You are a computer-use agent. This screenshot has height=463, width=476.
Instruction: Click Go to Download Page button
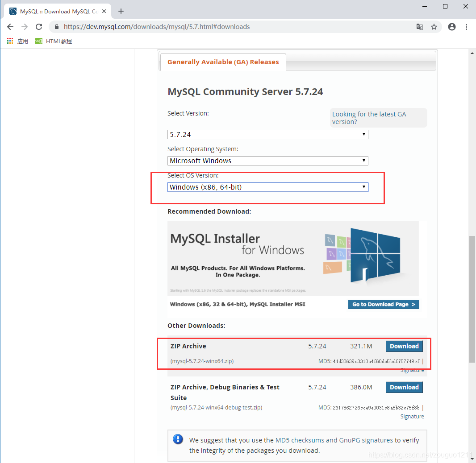384,304
